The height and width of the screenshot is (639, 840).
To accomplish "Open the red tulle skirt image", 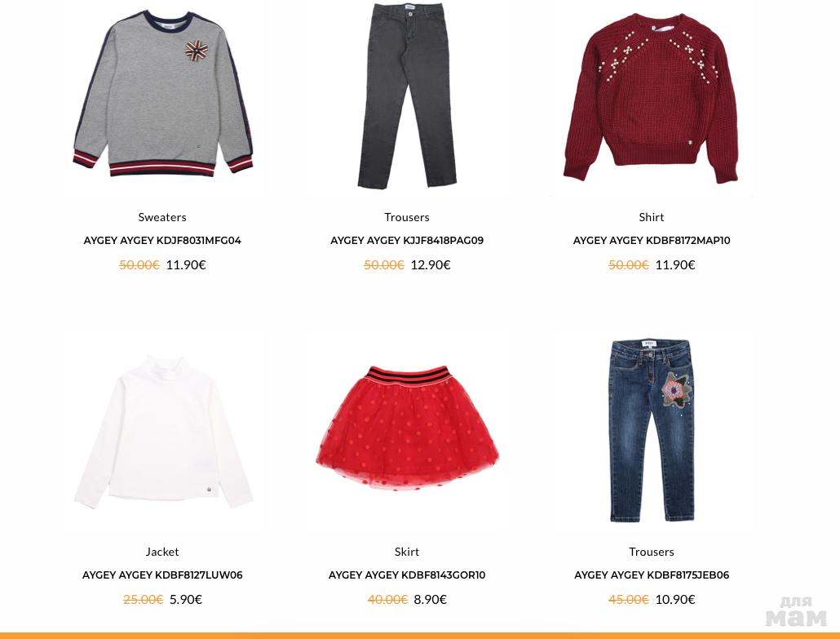I will coord(407,428).
